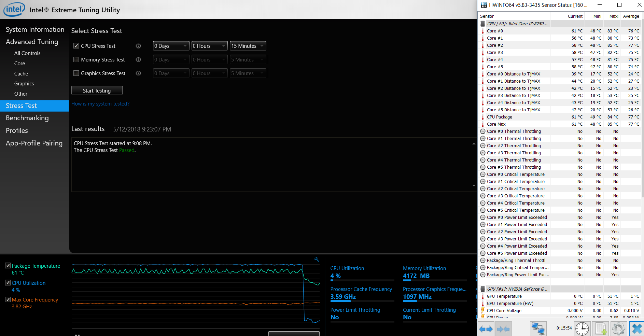This screenshot has width=644, height=336.
Task: Open the Graphics test 5 Minutes dropdown
Action: [248, 73]
